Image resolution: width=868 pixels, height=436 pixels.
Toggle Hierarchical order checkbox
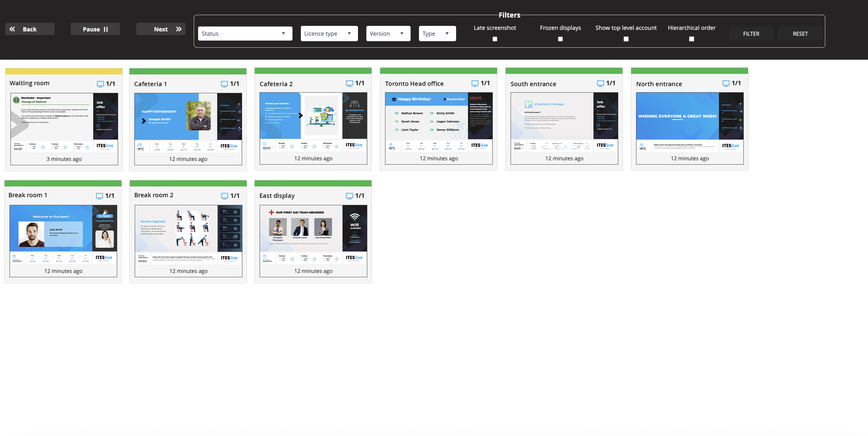click(x=691, y=39)
